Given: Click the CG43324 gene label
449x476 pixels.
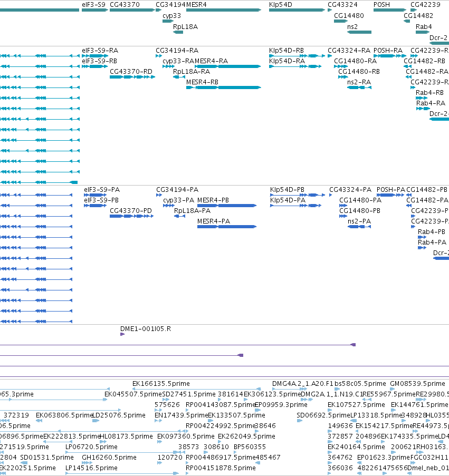Looking at the screenshot, I should coord(342,5).
